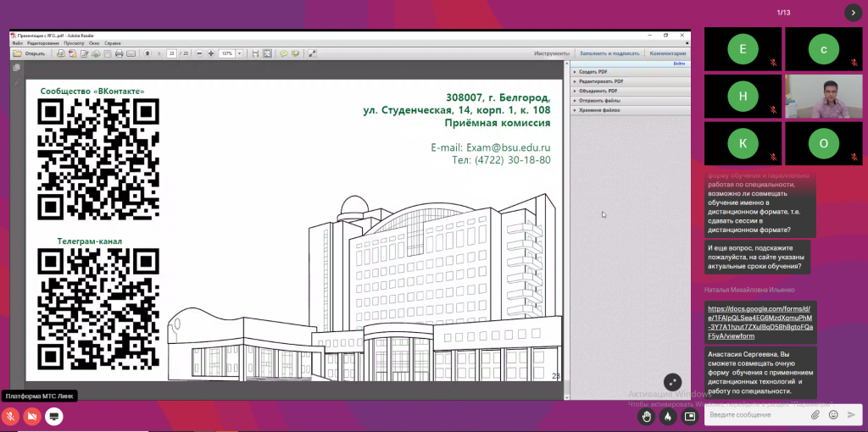
Task: Select the presenter video tile
Action: coord(824,97)
